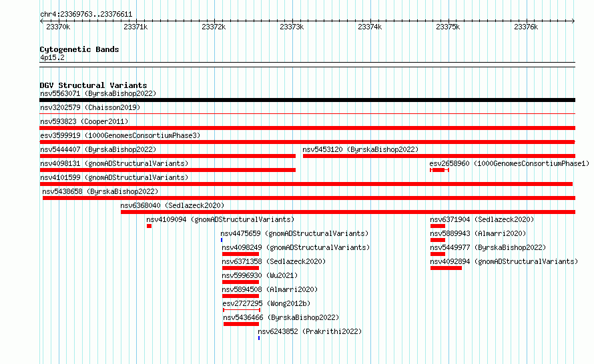Click the red bar under nsv5444407

pos(168,156)
